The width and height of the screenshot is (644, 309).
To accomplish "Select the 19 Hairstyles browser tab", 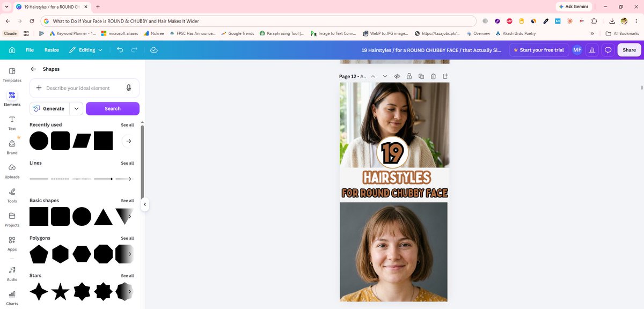I will (x=51, y=6).
